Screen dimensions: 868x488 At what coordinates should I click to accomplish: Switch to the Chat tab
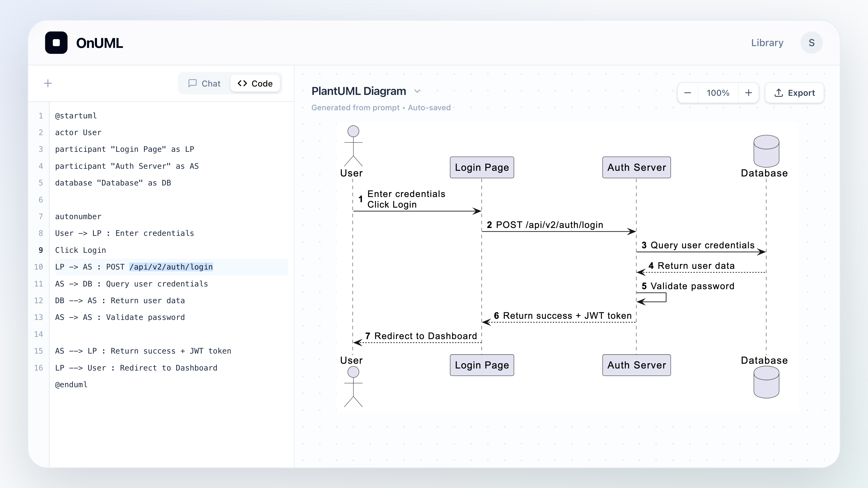coord(204,84)
